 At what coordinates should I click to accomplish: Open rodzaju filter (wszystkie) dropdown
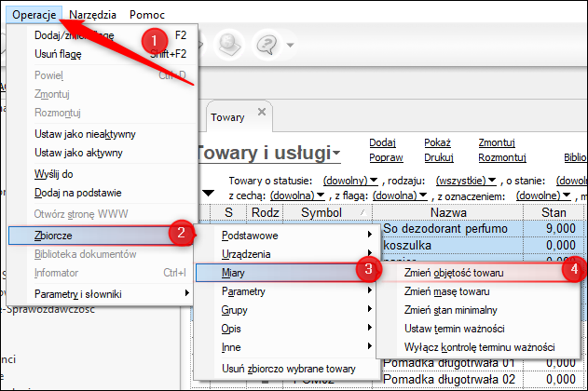click(x=466, y=181)
